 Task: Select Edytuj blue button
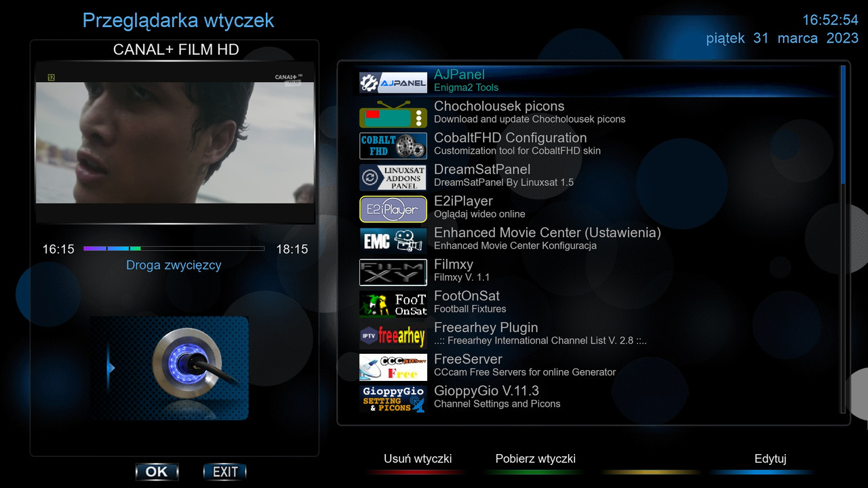click(x=770, y=459)
